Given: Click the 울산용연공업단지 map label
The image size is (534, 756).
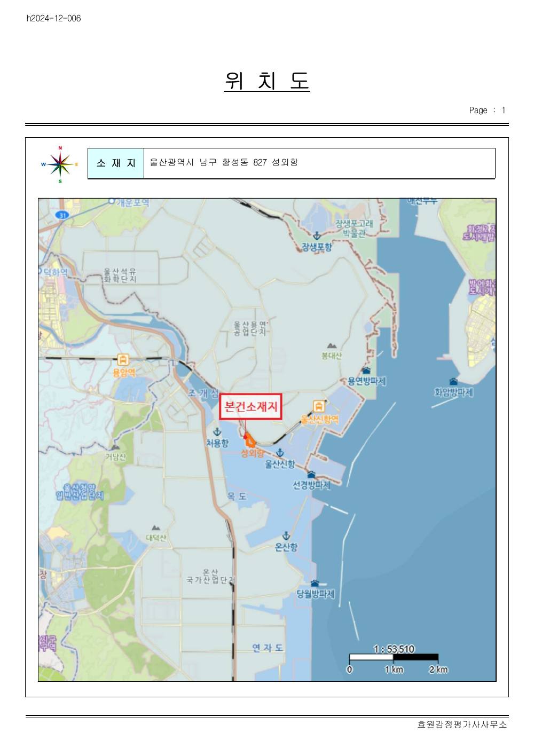Looking at the screenshot, I should click(250, 328).
